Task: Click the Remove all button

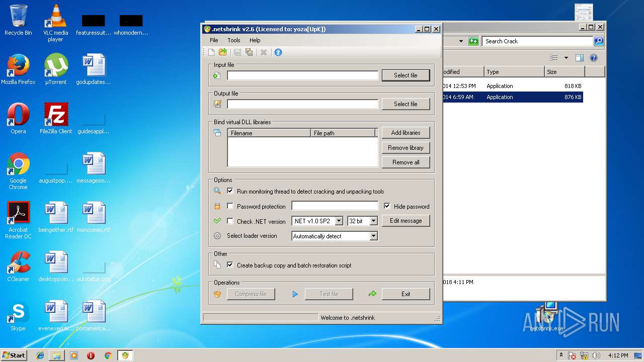Action: pos(406,162)
